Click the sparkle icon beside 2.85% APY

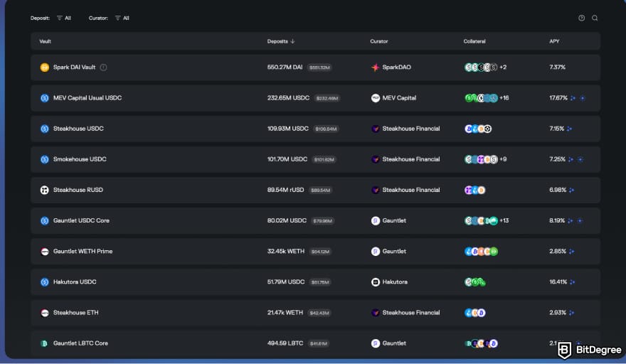click(572, 252)
